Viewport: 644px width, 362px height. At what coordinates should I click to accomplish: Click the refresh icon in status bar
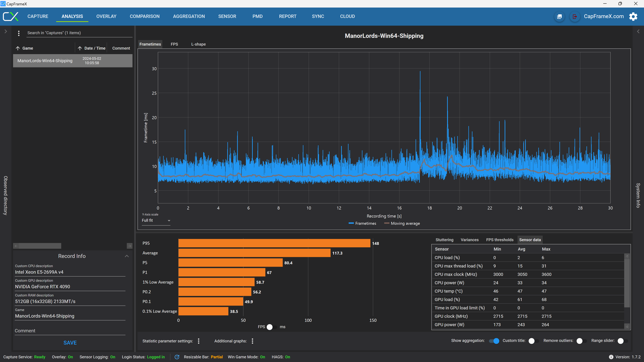[x=177, y=357]
